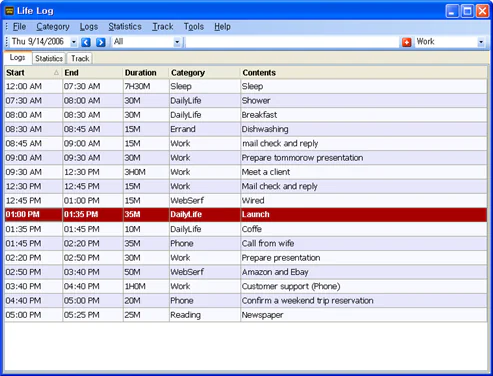The image size is (493, 376).
Task: Click the log contents text input field
Action: coord(292,42)
